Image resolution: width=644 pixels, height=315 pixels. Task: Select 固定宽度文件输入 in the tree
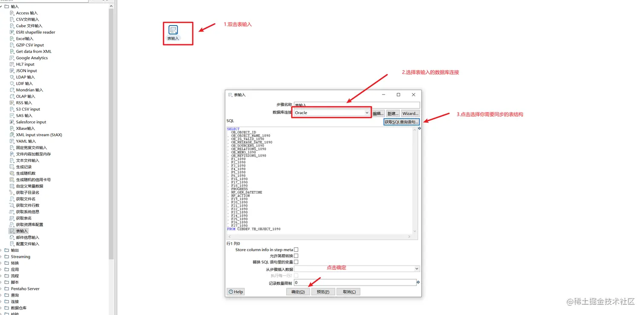click(32, 148)
